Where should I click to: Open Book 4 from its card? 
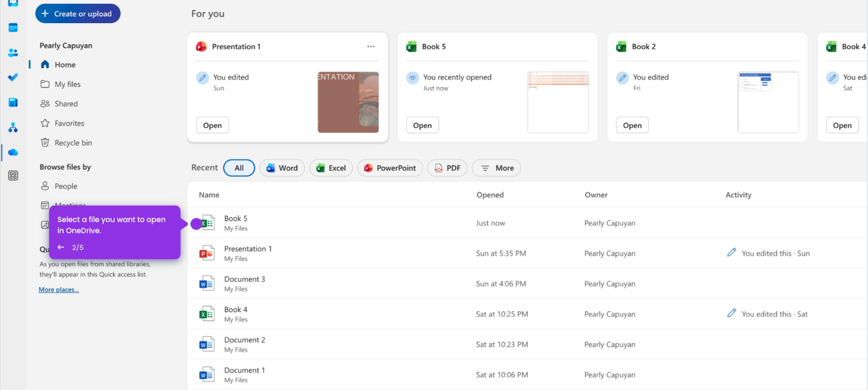[842, 125]
